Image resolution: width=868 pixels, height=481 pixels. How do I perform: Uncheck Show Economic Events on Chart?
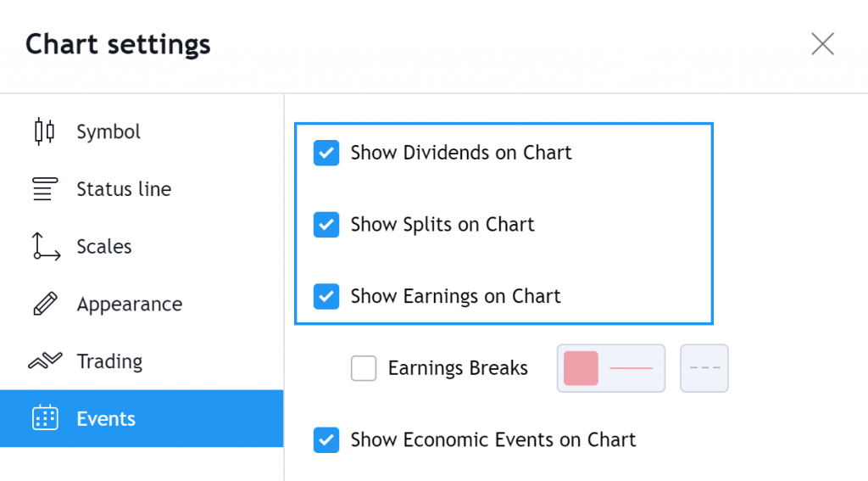(x=326, y=440)
